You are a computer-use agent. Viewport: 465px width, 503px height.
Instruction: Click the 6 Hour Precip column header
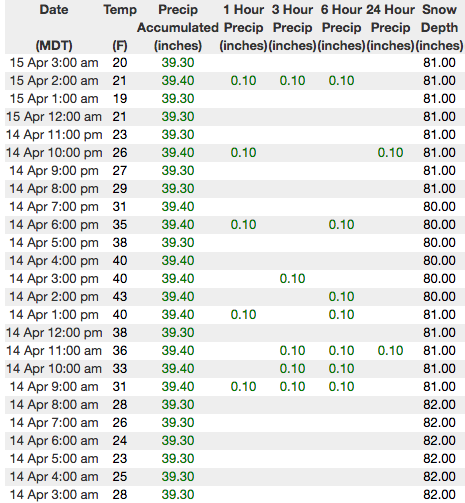pos(341,27)
